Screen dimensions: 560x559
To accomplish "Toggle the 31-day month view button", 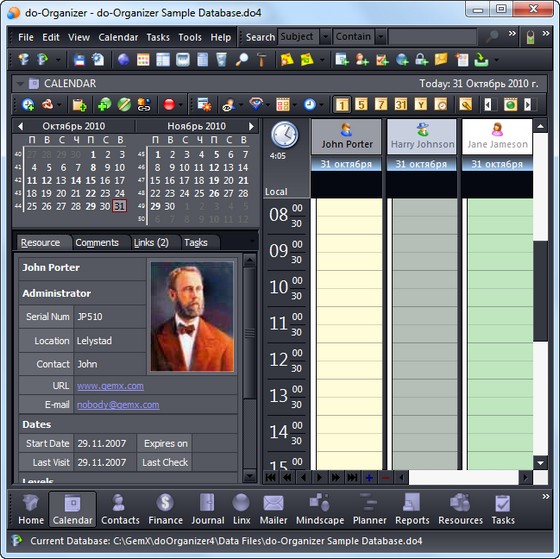I will point(401,105).
